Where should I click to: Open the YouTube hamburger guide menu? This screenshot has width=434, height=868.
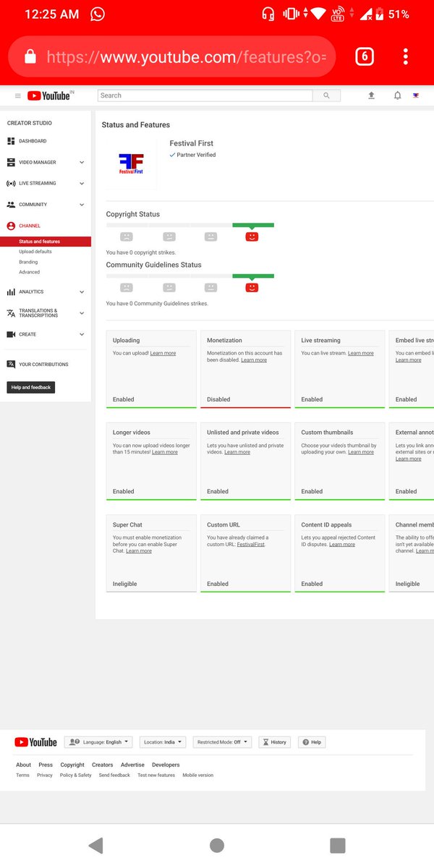point(18,95)
